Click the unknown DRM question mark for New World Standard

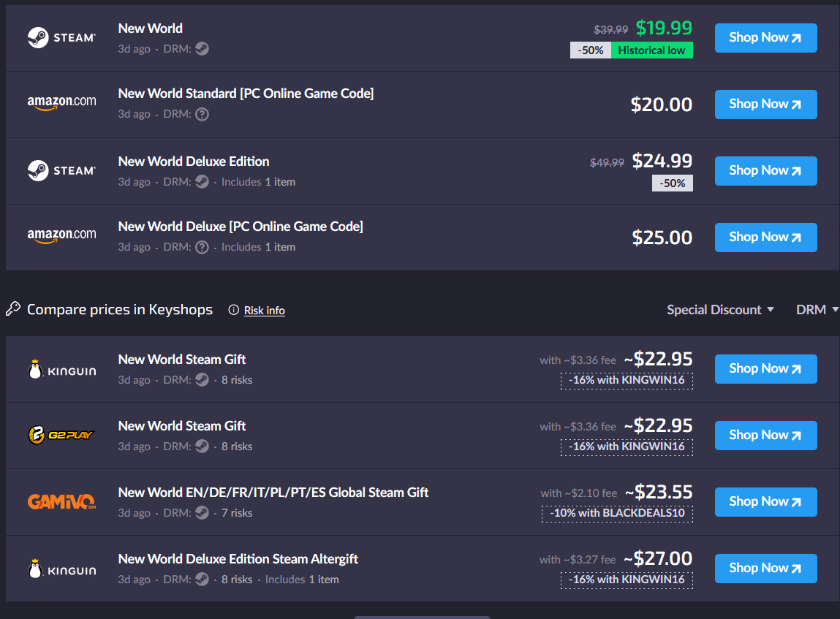202,114
